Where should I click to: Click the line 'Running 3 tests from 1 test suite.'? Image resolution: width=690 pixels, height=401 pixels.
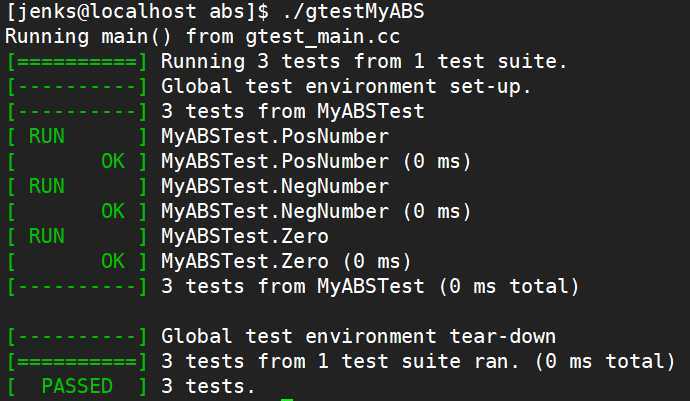(x=364, y=61)
